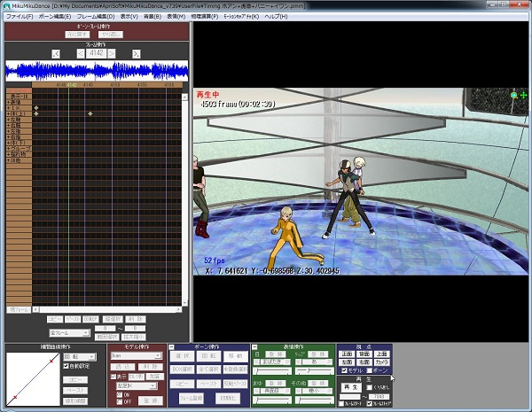This screenshot has height=412, width=532.
Task: Collapse the facial expression panel minus icon
Action: tap(254, 347)
